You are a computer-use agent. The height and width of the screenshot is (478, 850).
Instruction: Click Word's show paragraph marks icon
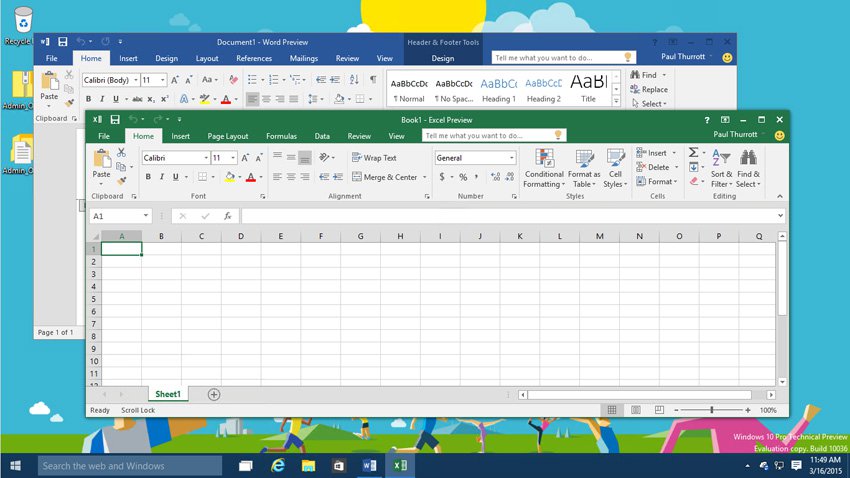tap(373, 80)
